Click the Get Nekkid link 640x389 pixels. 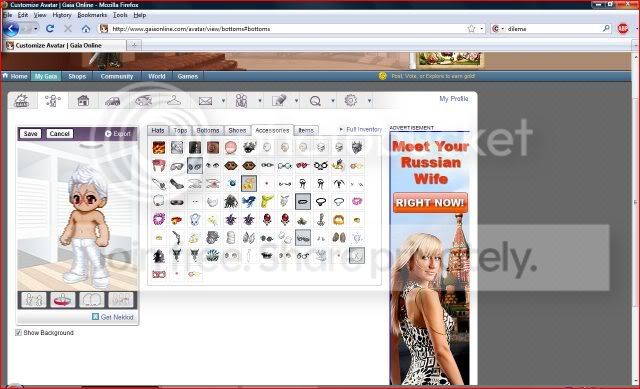(x=117, y=317)
